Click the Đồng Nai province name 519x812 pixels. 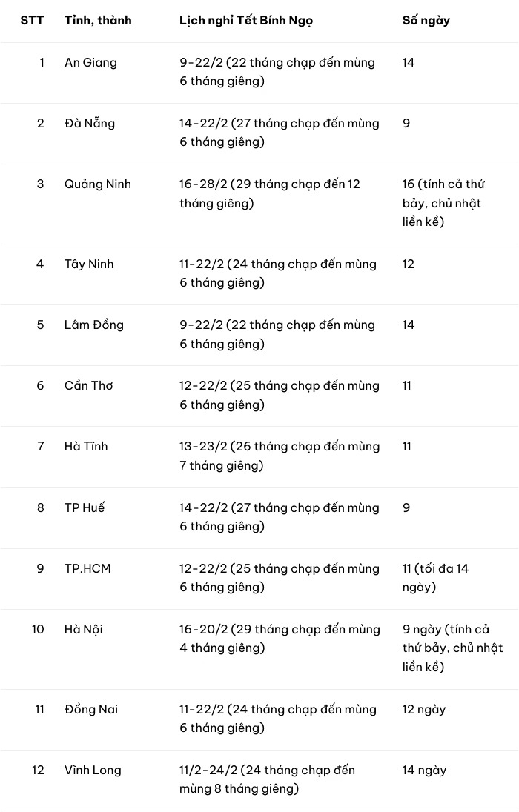pos(91,709)
